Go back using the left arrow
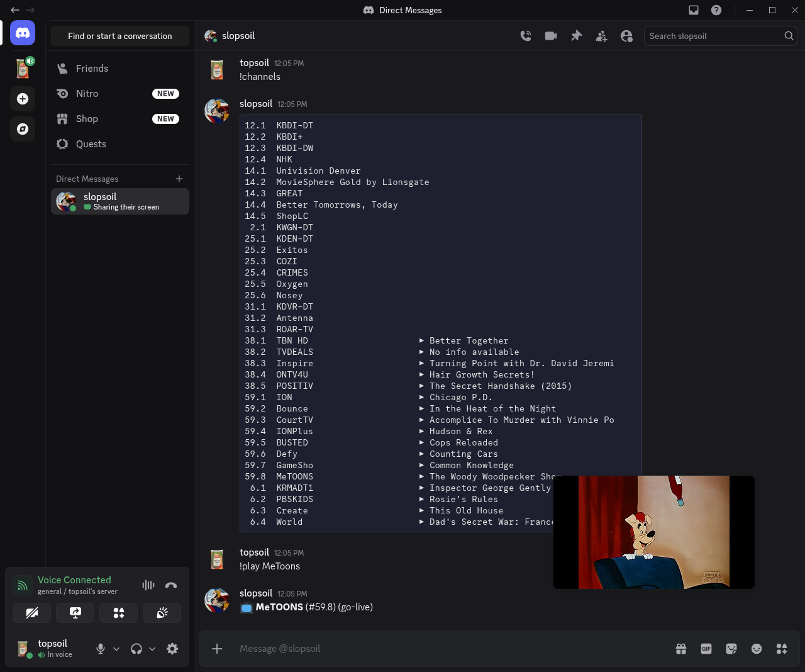Viewport: 805px width, 672px height. point(15,10)
